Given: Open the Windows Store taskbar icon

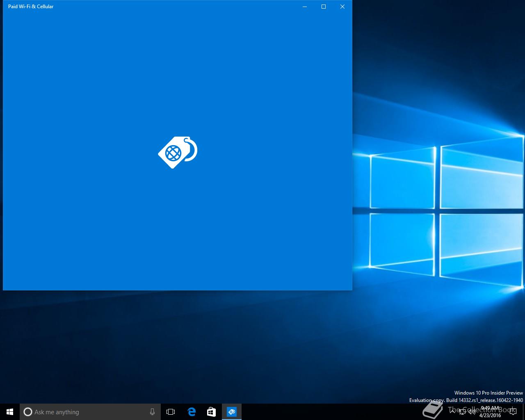Looking at the screenshot, I should point(211,412).
